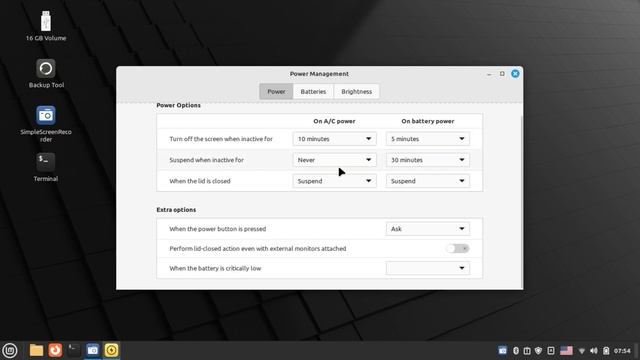640x360 pixels.
Task: Click the 'On battery power' column header
Action: pyautogui.click(x=427, y=121)
